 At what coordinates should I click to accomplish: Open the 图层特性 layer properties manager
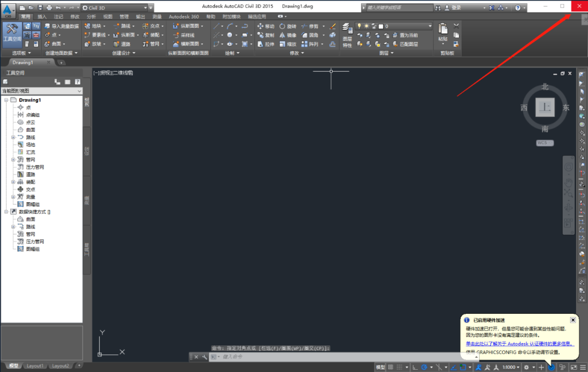347,35
